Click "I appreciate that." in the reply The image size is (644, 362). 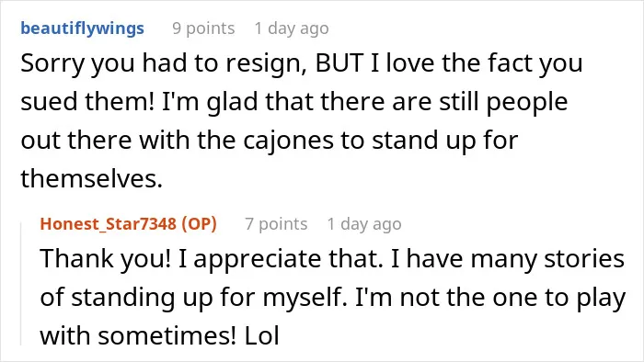point(281,259)
